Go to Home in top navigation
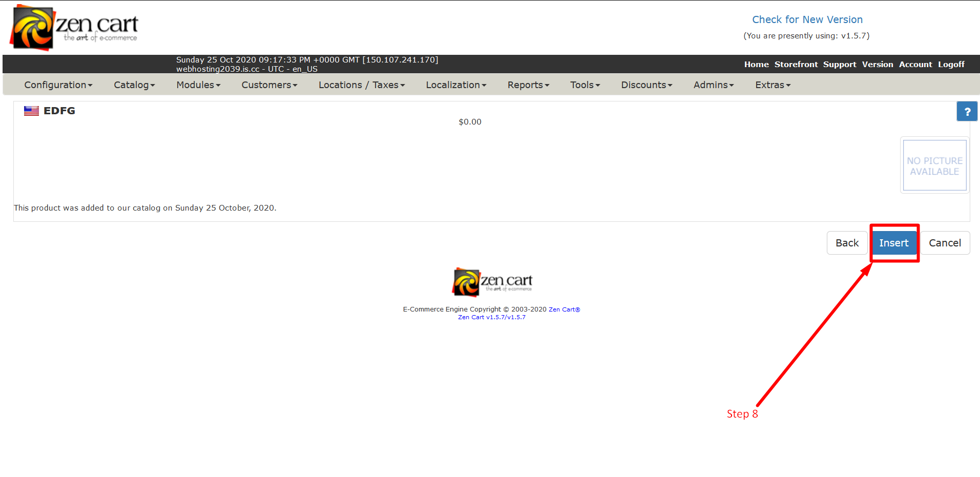980x477 pixels. click(x=756, y=65)
